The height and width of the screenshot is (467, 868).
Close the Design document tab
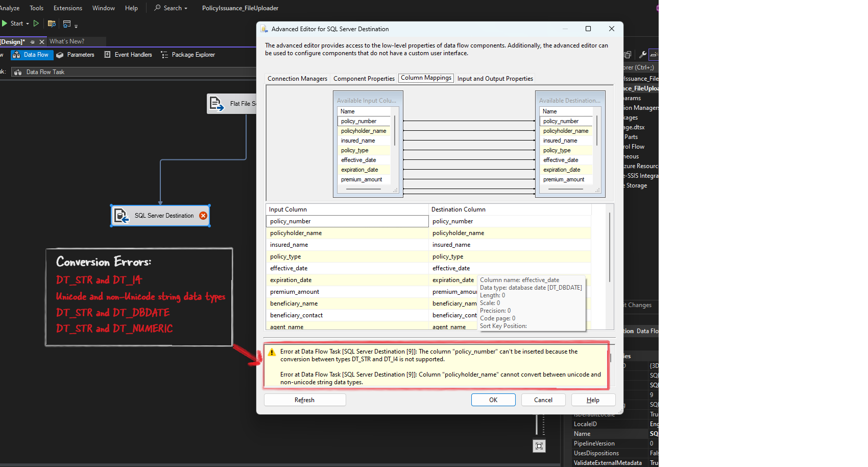coord(42,42)
